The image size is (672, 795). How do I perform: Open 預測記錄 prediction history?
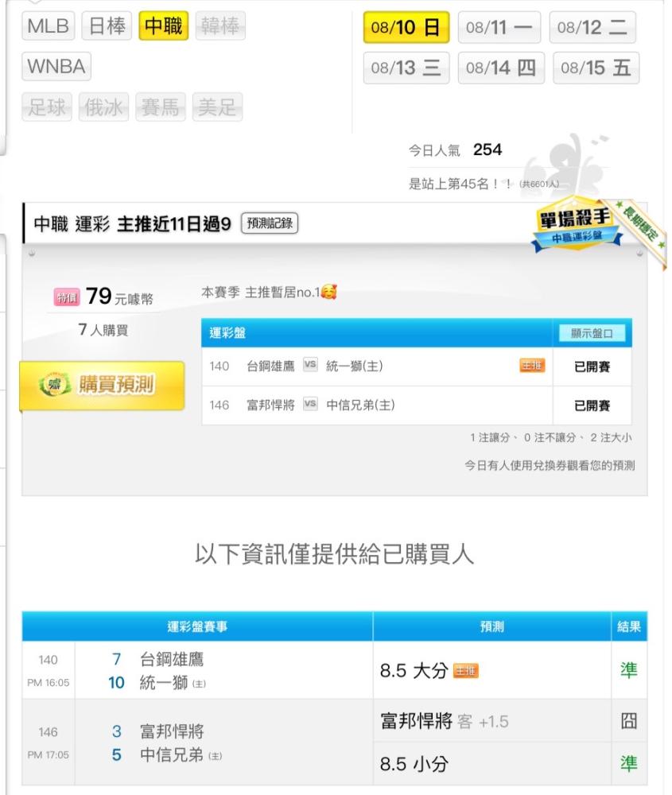pos(270,223)
